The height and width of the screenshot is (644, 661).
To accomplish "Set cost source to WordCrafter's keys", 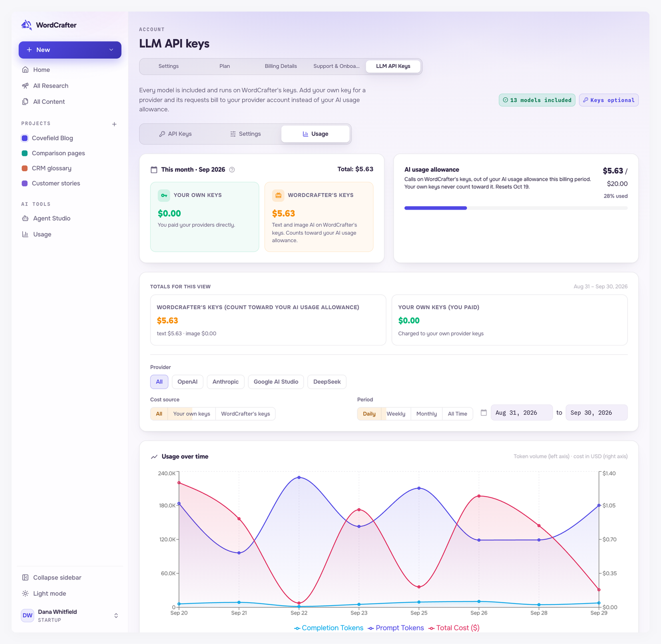I will click(x=245, y=414).
